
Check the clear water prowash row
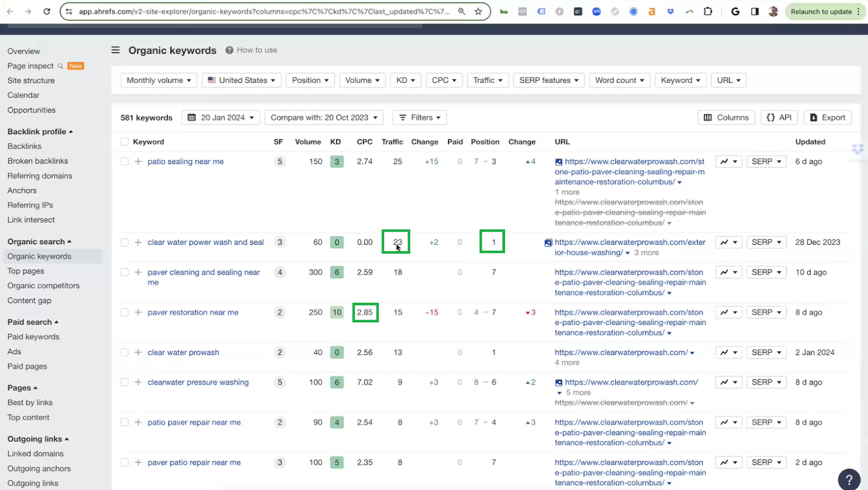pyautogui.click(x=125, y=353)
